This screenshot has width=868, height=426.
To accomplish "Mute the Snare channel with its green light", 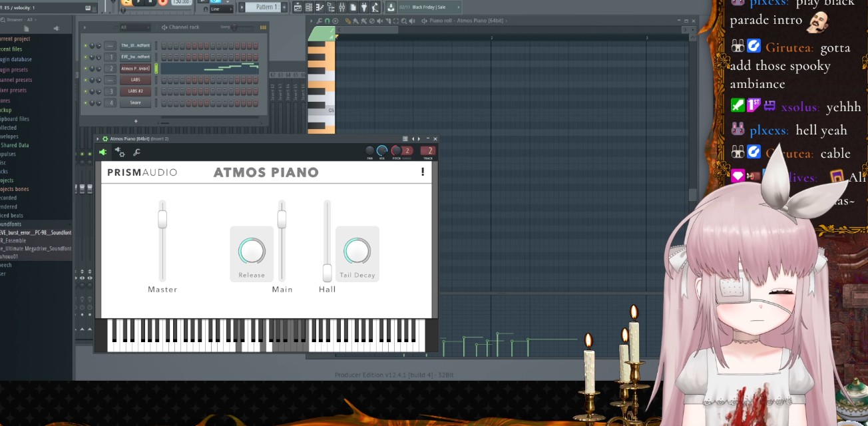I will tap(85, 103).
